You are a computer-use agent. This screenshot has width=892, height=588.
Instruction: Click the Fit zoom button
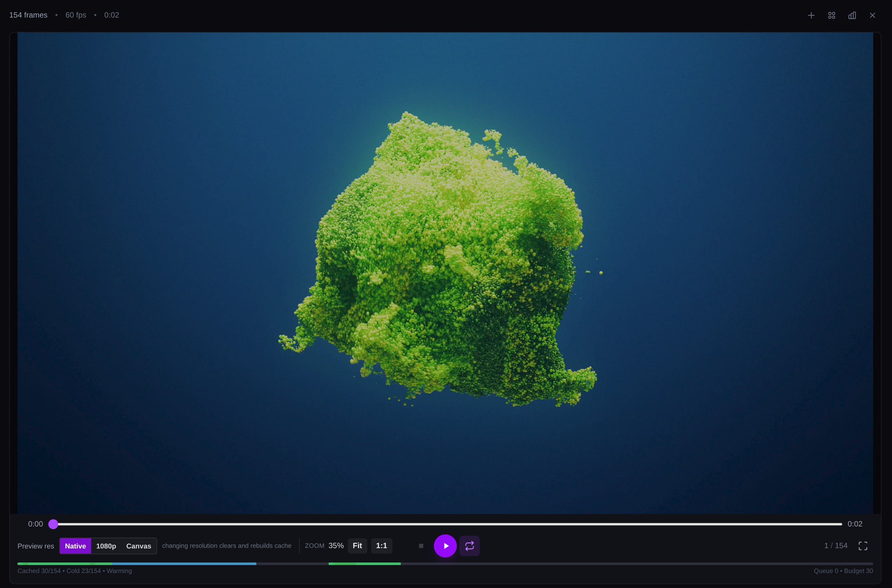(x=357, y=546)
